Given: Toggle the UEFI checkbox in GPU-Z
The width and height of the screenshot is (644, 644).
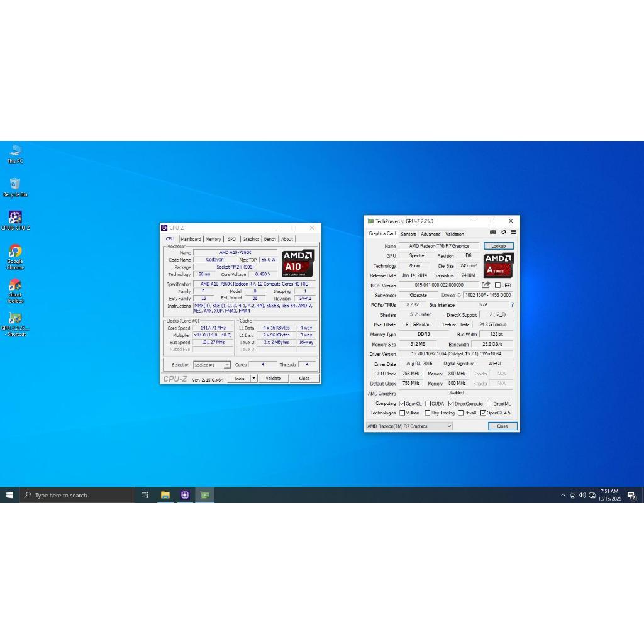Looking at the screenshot, I should point(497,285).
